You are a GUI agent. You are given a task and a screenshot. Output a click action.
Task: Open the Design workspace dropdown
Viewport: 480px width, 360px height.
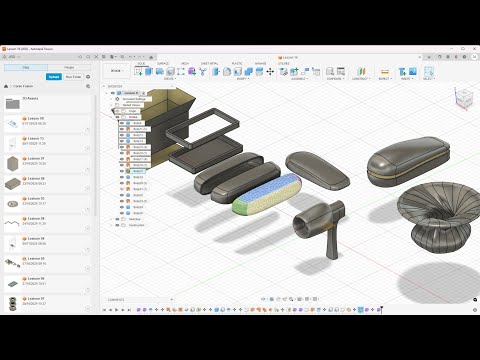point(117,71)
